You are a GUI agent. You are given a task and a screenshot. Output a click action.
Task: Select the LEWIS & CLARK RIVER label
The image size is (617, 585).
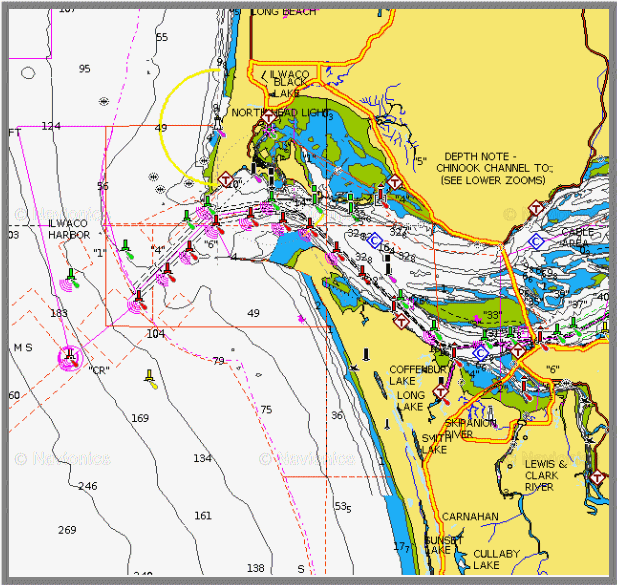[x=546, y=475]
